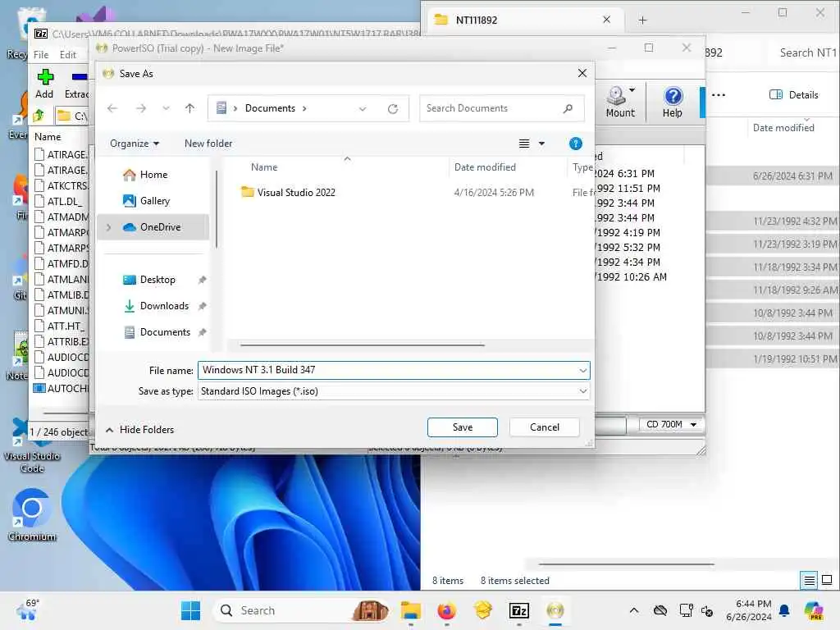840x630 pixels.
Task: Click the Forward navigation arrow
Action: pos(141,108)
